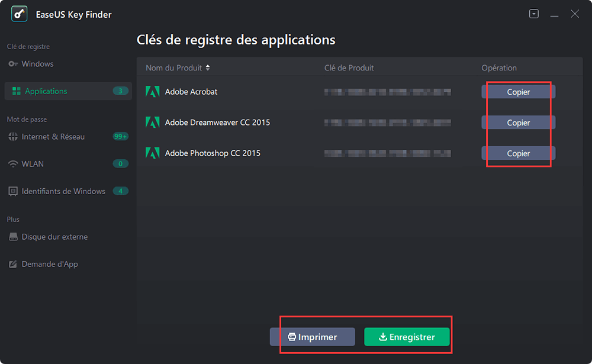The width and height of the screenshot is (592, 364).
Task: Click the green grid Applications icon
Action: pos(16,91)
